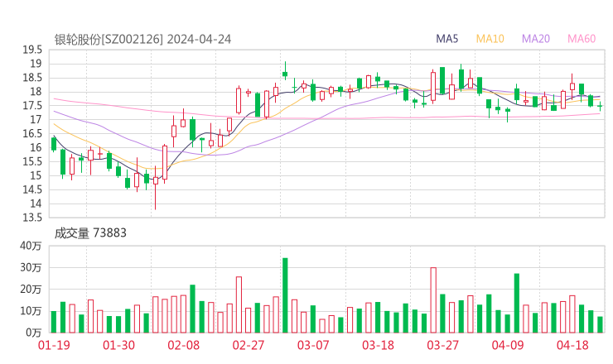Click the 02-08 date label
613x364 pixels.
pyautogui.click(x=183, y=345)
